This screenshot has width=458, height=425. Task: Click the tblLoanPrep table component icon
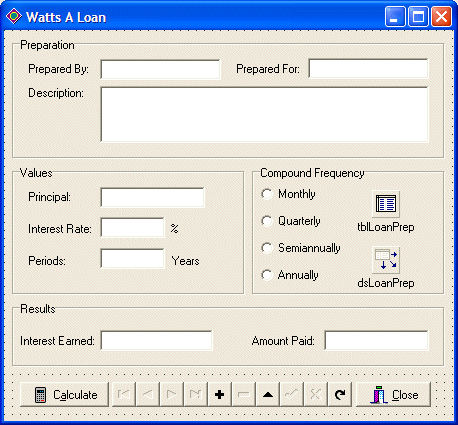coord(386,204)
